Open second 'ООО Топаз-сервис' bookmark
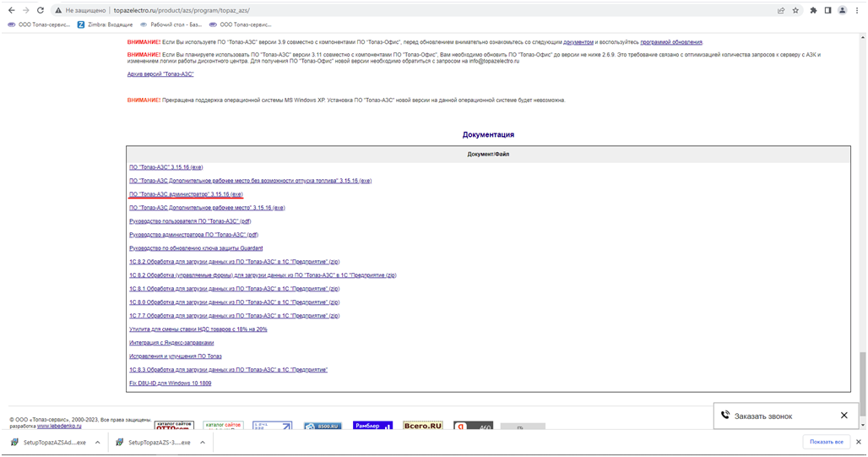The height and width of the screenshot is (457, 868). point(241,24)
